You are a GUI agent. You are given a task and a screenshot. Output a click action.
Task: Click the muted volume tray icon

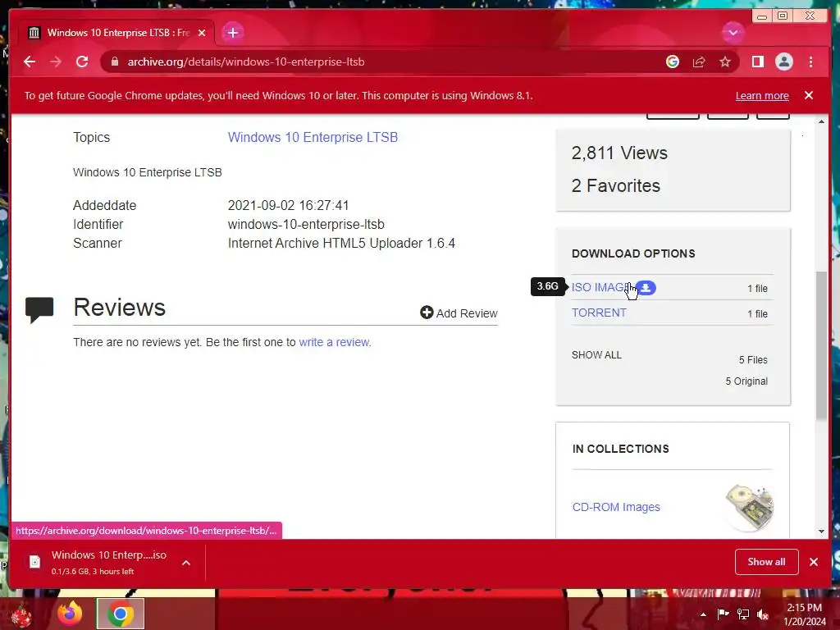[762, 614]
